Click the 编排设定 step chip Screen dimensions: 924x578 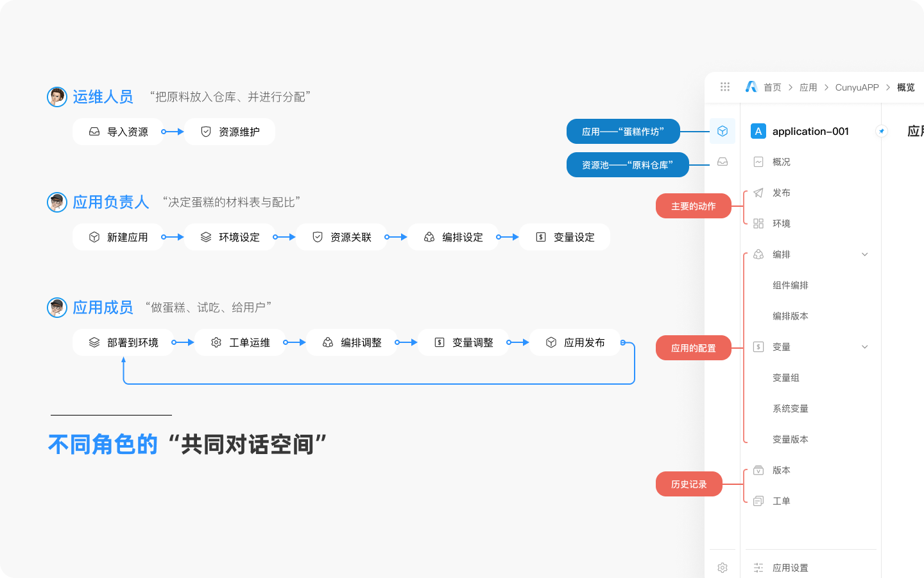(453, 237)
